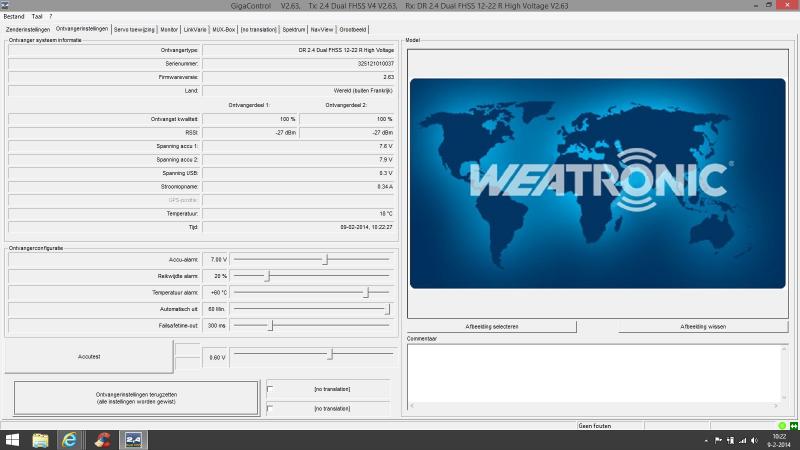Click the Failsafetime-out value 300 ms
Viewport: 800px width, 450px height.
point(215,325)
